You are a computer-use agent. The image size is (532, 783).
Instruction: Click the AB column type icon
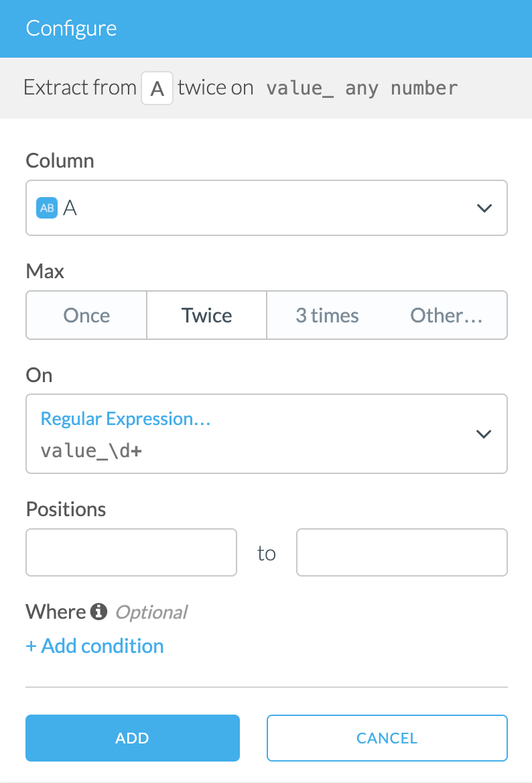(x=46, y=208)
